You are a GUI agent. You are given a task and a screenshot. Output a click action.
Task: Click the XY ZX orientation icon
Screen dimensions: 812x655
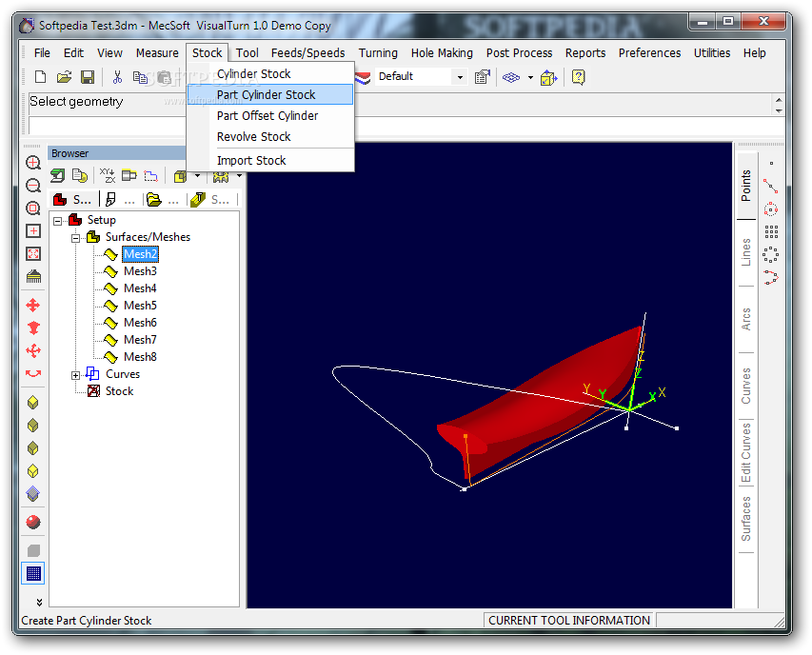click(108, 176)
